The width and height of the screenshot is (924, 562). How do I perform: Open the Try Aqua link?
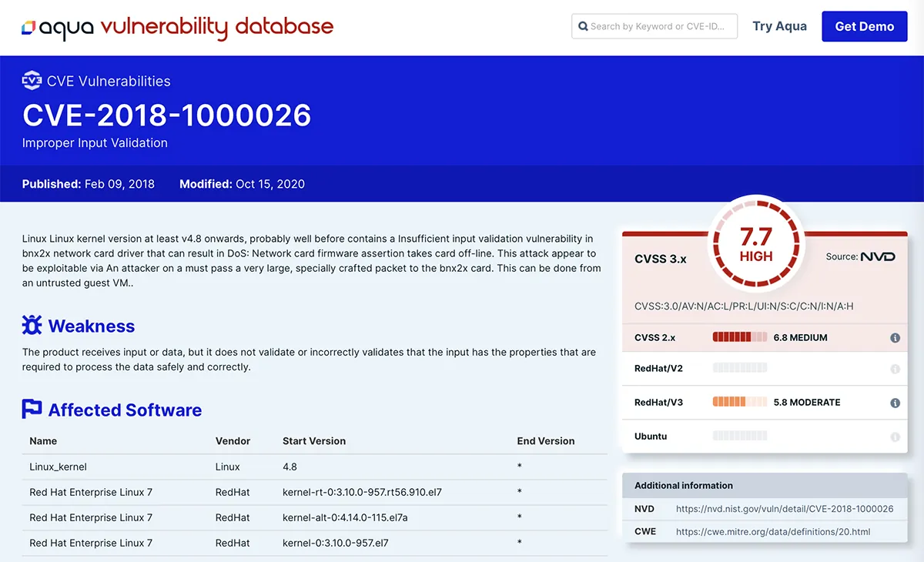[x=779, y=26]
